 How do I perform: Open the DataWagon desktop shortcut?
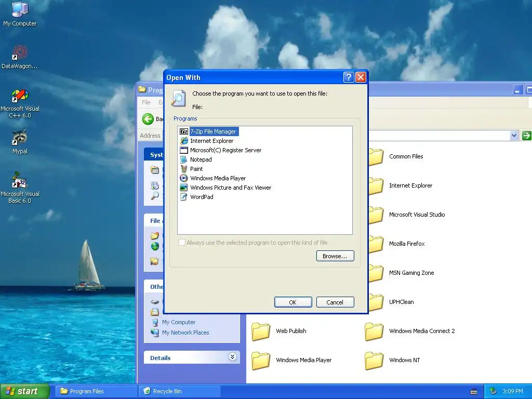pos(20,52)
